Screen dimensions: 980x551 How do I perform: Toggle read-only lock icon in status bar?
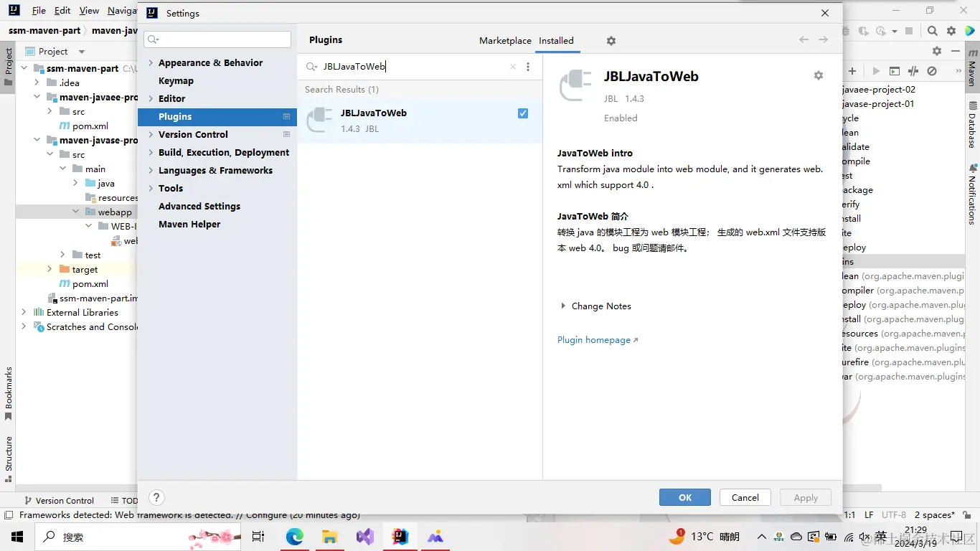click(967, 515)
